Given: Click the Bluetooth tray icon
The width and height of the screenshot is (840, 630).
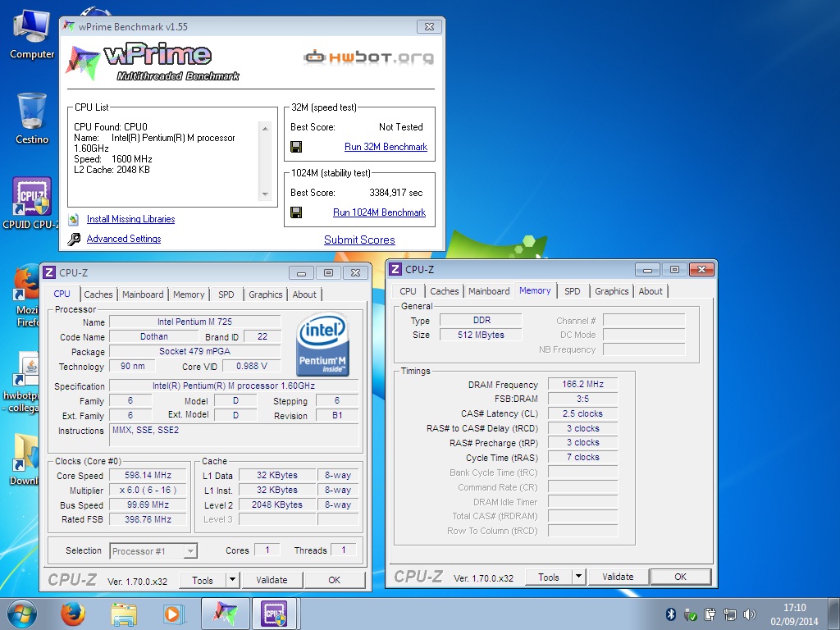Looking at the screenshot, I should pyautogui.click(x=670, y=614).
